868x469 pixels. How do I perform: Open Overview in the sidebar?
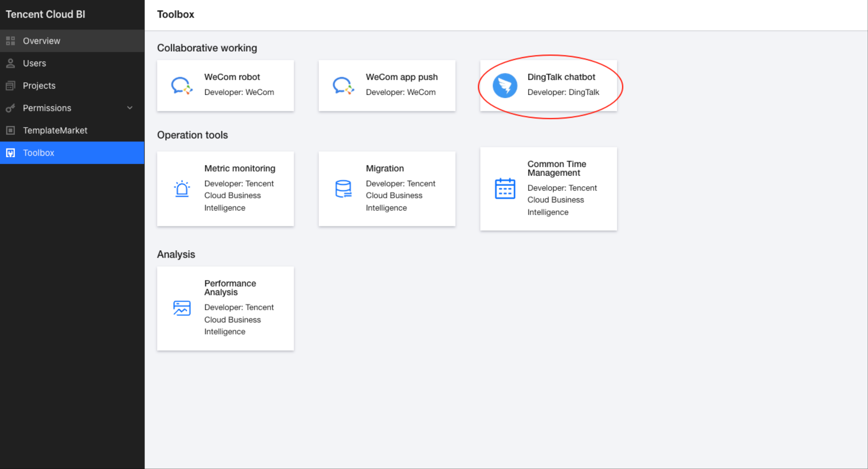[x=41, y=41]
